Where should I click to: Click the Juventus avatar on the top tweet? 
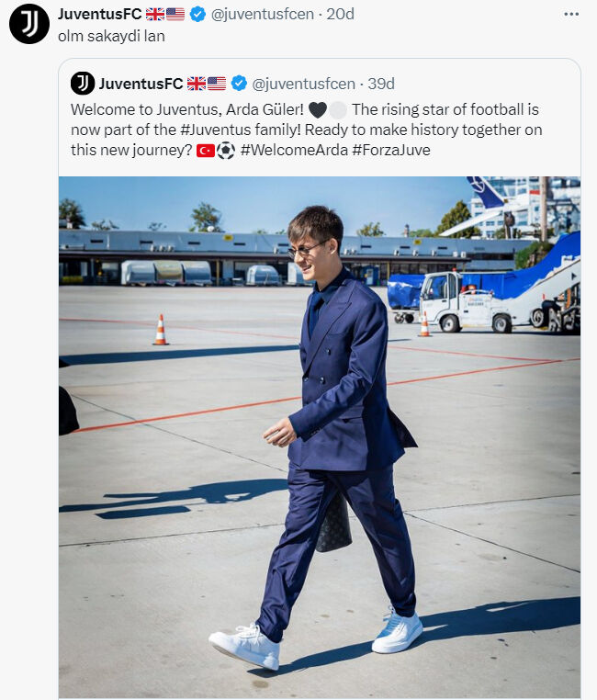click(28, 23)
